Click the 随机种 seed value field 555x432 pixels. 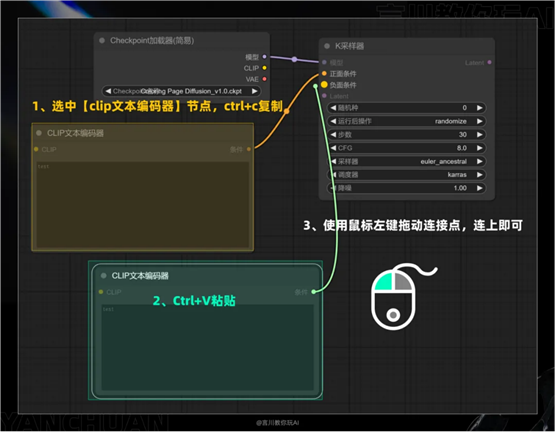406,108
